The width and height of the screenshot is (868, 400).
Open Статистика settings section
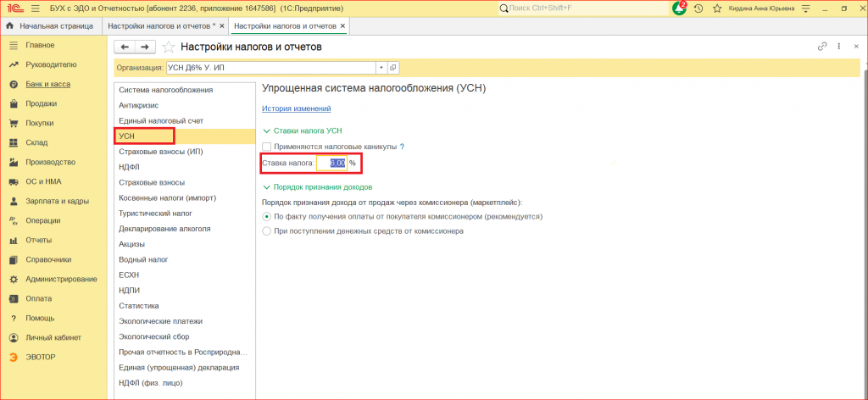184,305
